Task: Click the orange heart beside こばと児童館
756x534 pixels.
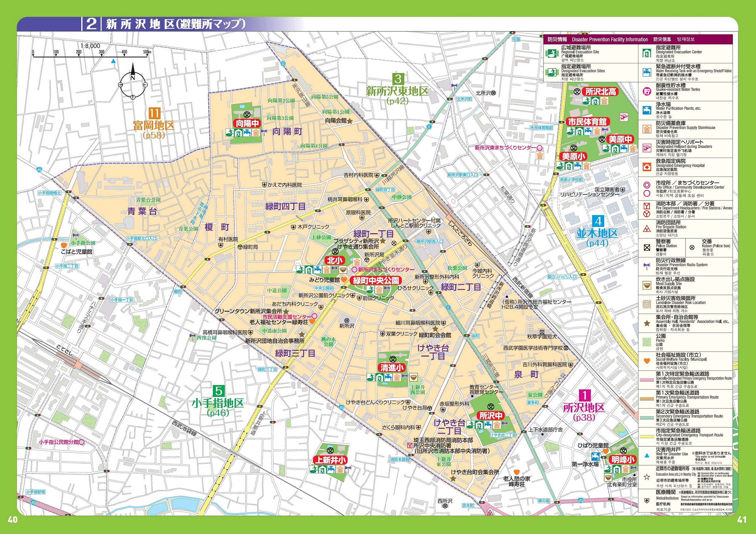Action: pos(64,245)
